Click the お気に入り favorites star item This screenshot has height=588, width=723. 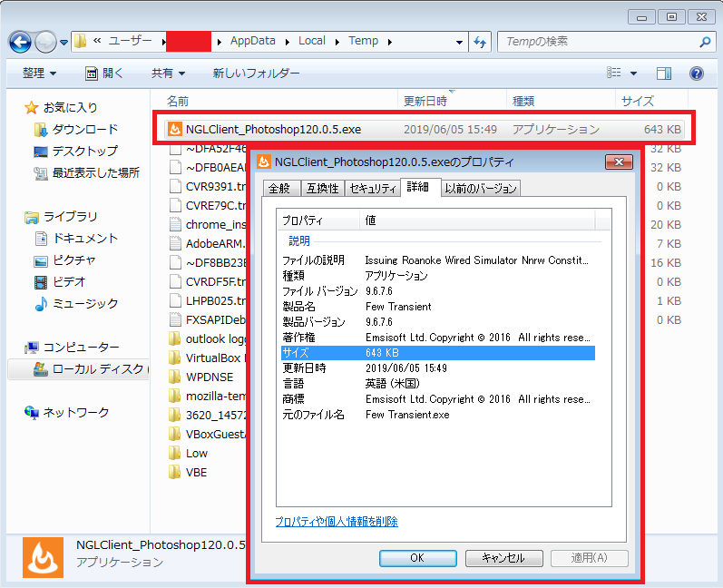[x=61, y=107]
